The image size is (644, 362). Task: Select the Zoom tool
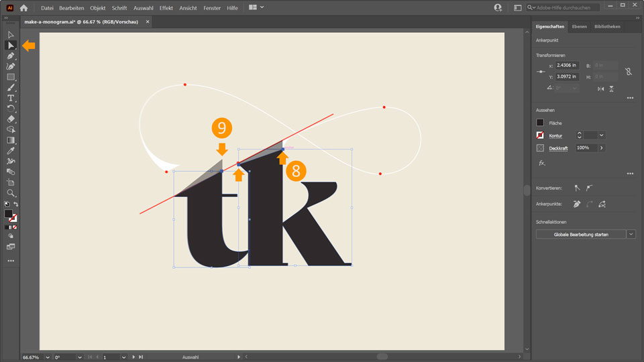[x=11, y=193]
